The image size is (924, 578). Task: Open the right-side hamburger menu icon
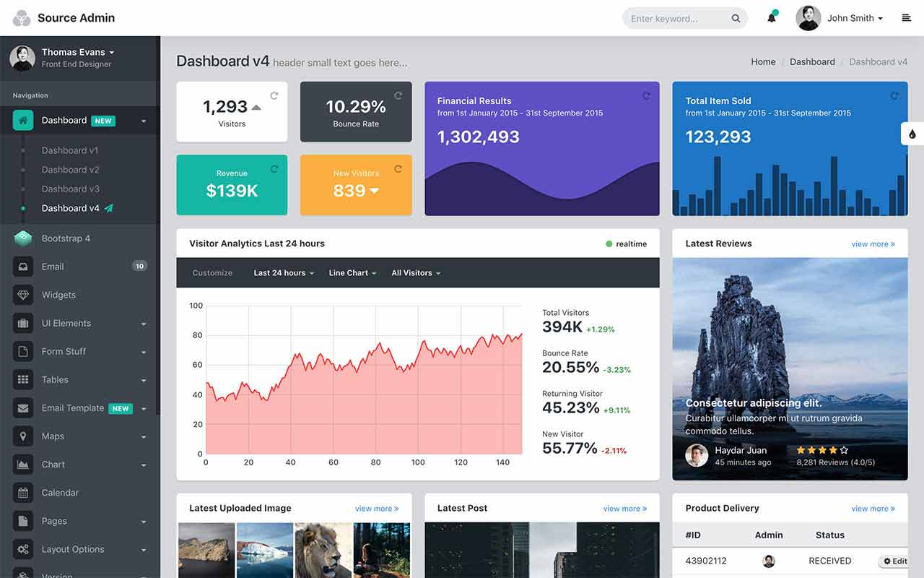pos(907,18)
